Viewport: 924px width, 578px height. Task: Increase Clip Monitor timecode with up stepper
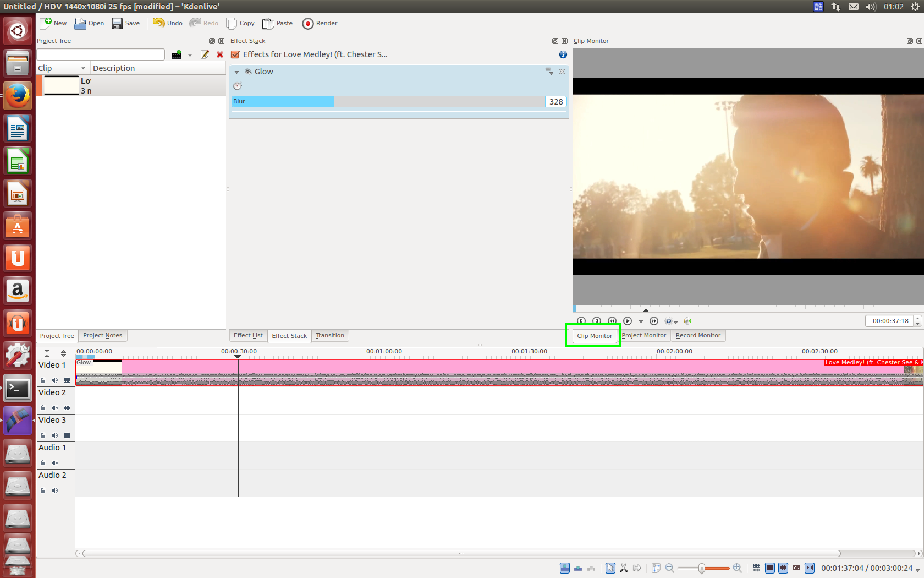click(x=917, y=318)
